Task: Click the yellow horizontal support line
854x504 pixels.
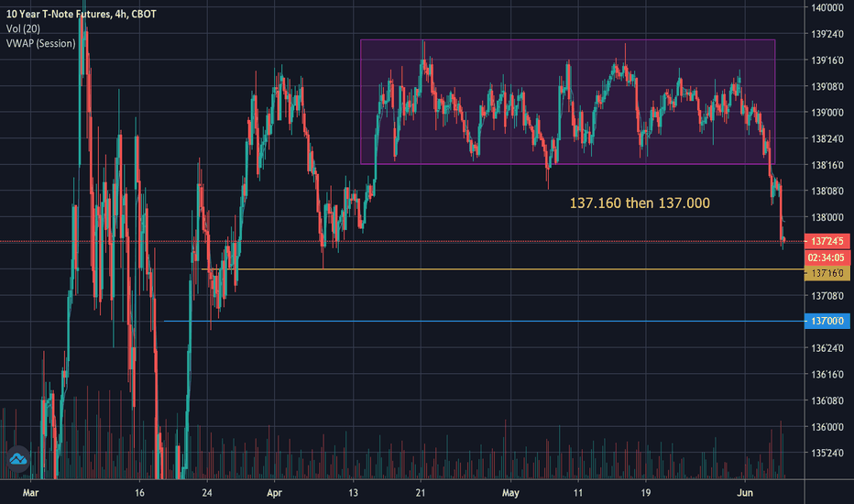Action: coord(503,269)
